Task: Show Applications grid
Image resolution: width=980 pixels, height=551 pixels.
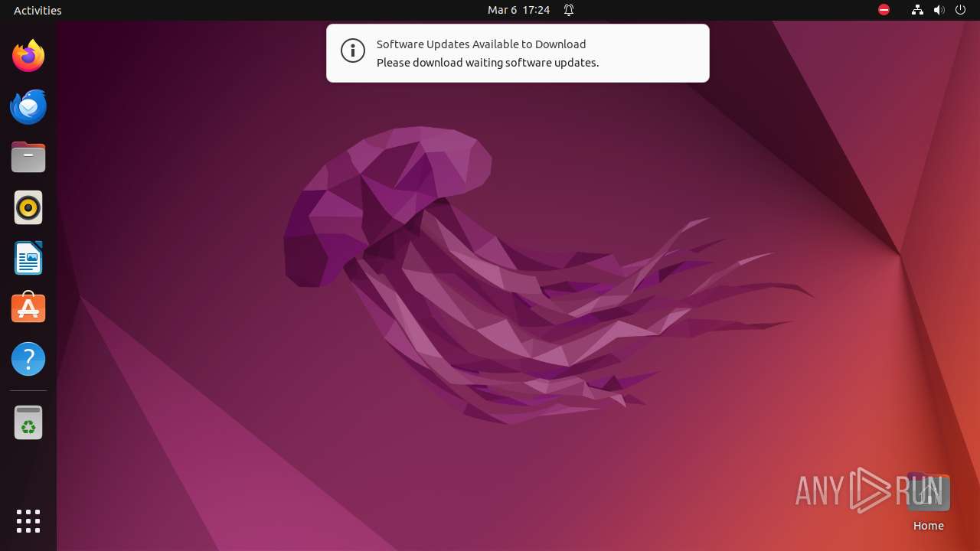Action: [x=28, y=521]
